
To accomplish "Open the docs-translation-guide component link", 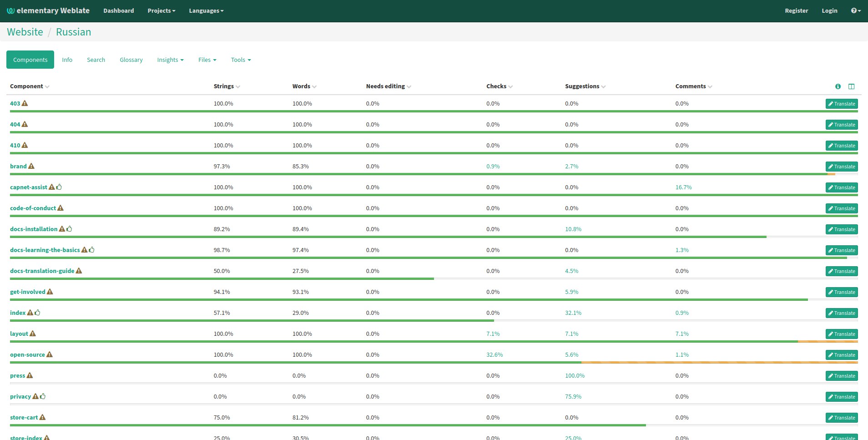I will [42, 271].
